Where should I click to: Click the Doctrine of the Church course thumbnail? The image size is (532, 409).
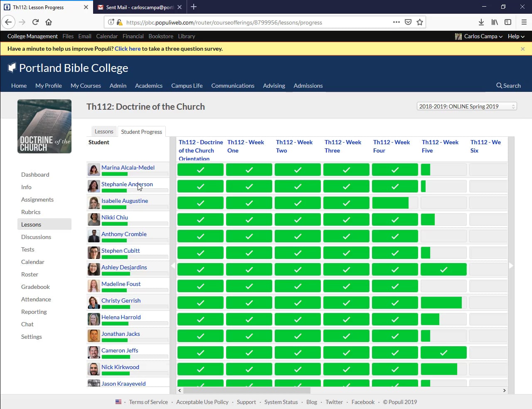(44, 126)
